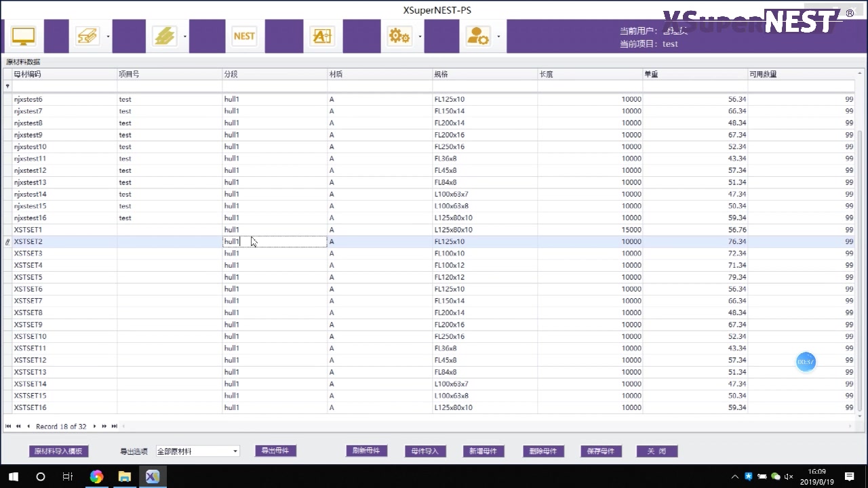The width and height of the screenshot is (868, 488).
Task: Select the XSTSET16 code cell
Action: pos(64,407)
